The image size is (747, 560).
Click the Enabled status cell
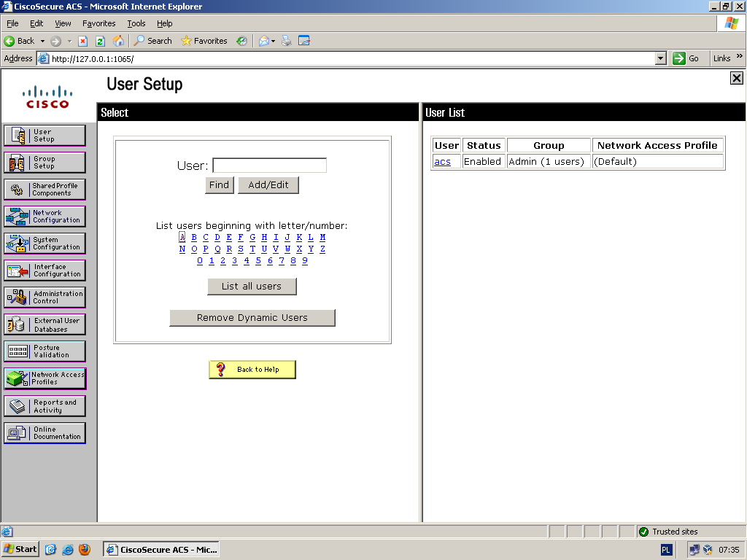(483, 161)
